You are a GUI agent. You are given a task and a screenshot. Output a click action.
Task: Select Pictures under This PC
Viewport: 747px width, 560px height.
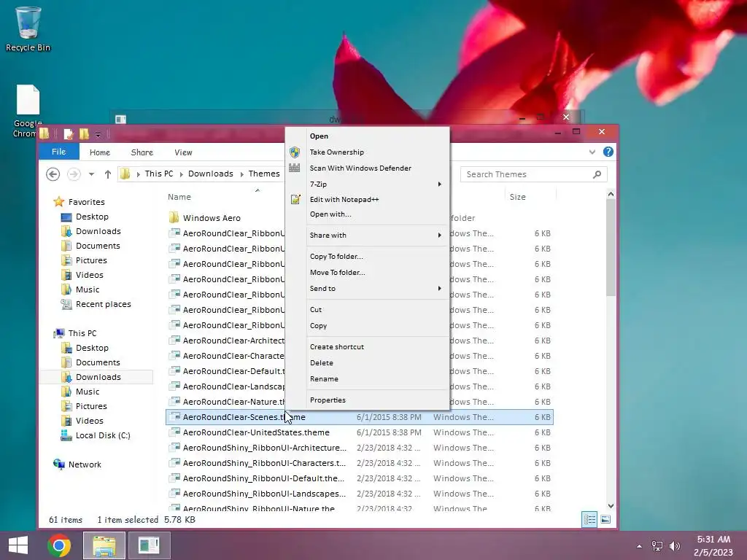coord(91,406)
